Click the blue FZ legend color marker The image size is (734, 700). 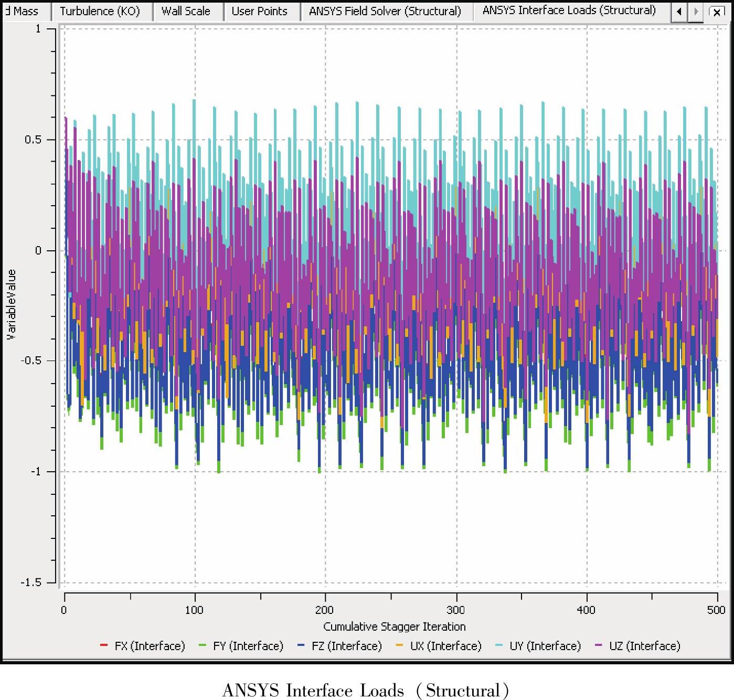301,645
